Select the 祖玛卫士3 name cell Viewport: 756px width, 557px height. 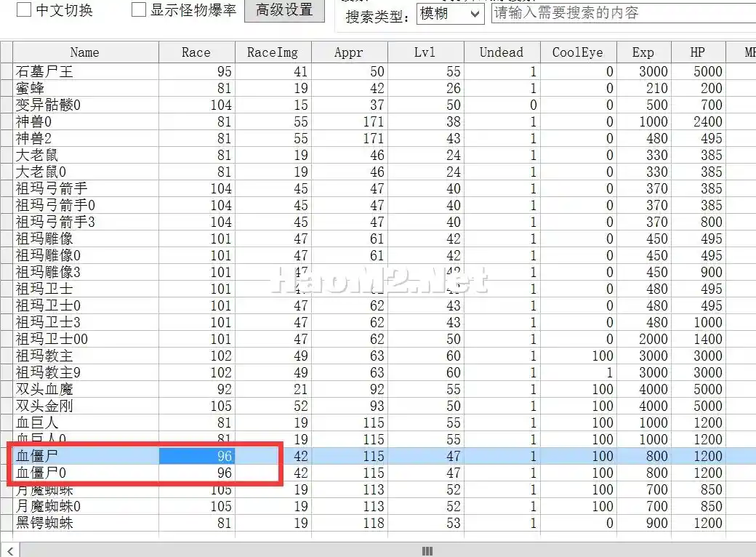pyautogui.click(x=85, y=322)
